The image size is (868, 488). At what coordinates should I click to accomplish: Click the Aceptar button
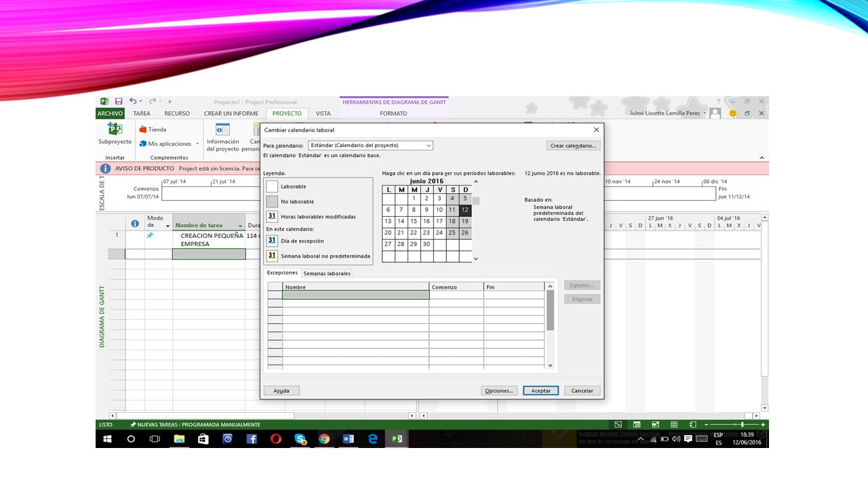click(x=541, y=390)
